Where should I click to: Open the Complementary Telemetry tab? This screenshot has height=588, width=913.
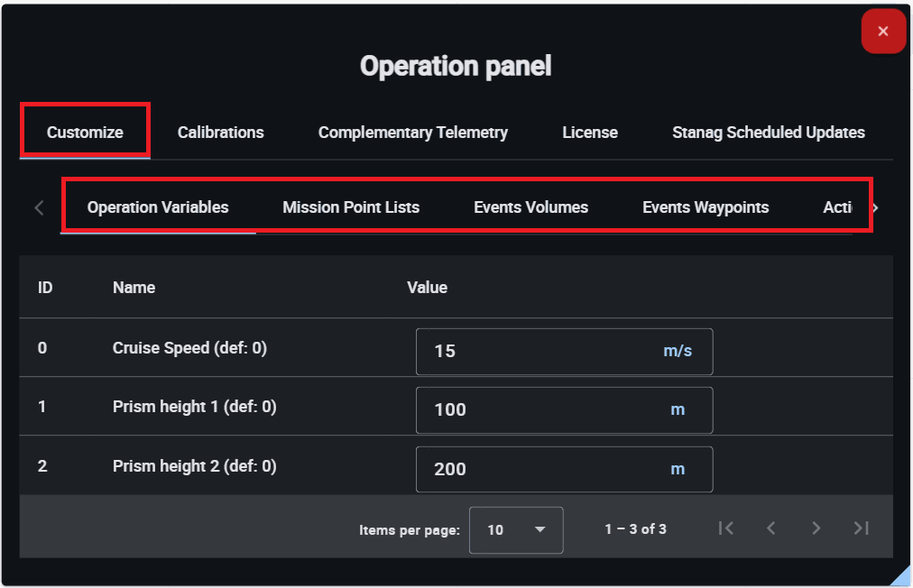coord(412,133)
